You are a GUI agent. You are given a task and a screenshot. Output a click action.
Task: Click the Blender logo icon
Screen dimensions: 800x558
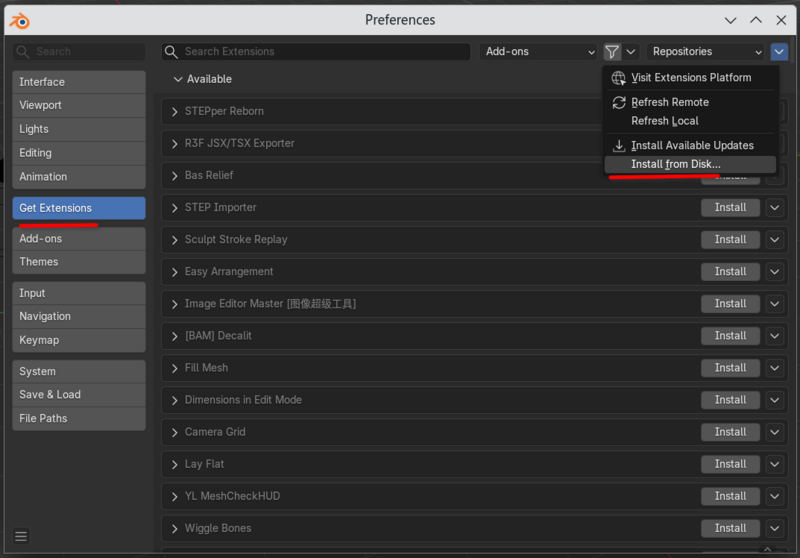[20, 21]
